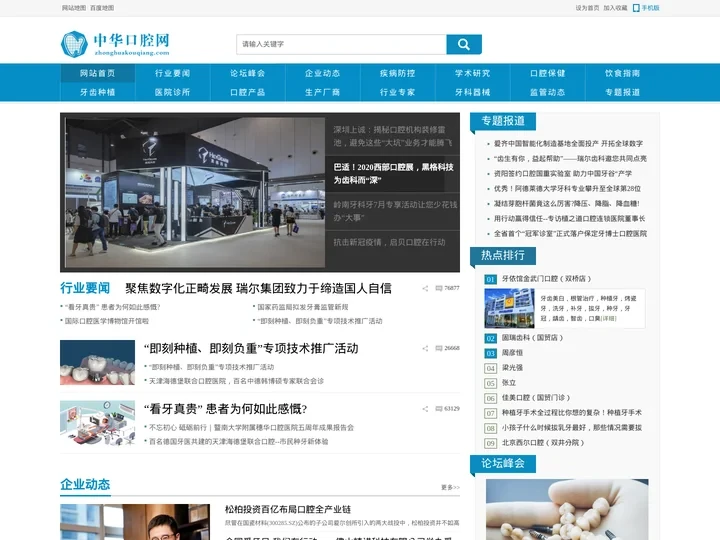
Task: Open article “即刻种植、即刻负重”专项技术推广活动 headline
Action: pyautogui.click(x=251, y=349)
